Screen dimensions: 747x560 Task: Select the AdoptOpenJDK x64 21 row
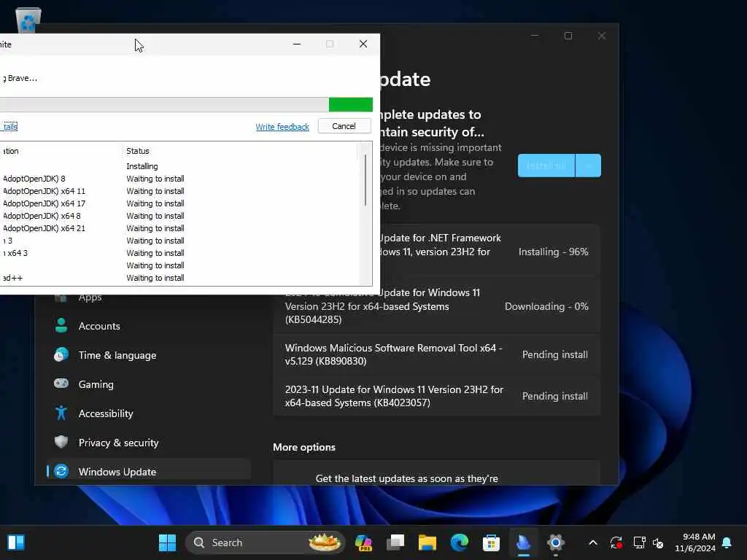coord(179,228)
